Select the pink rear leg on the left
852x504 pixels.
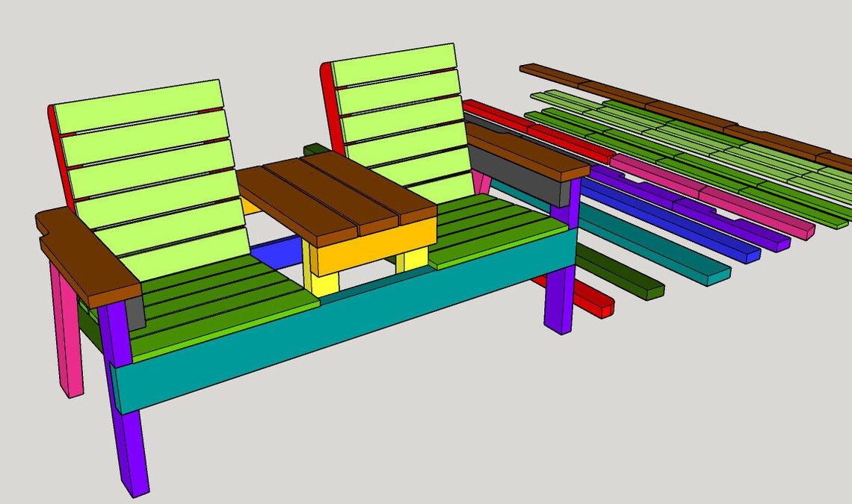coord(71,351)
